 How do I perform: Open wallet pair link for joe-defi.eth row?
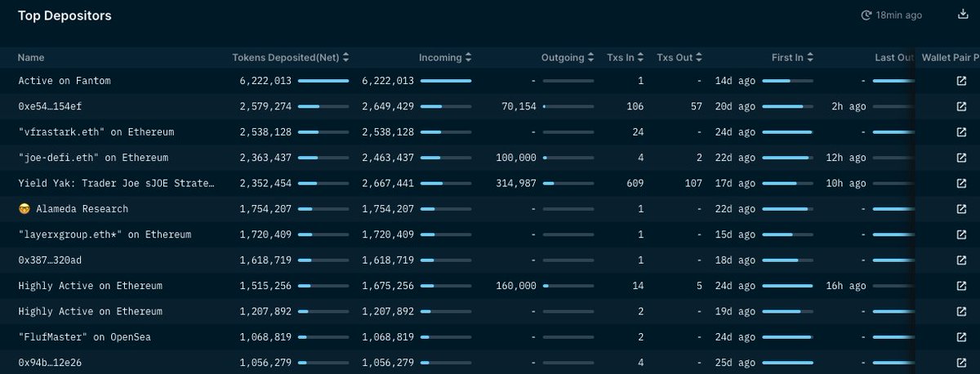pos(962,158)
